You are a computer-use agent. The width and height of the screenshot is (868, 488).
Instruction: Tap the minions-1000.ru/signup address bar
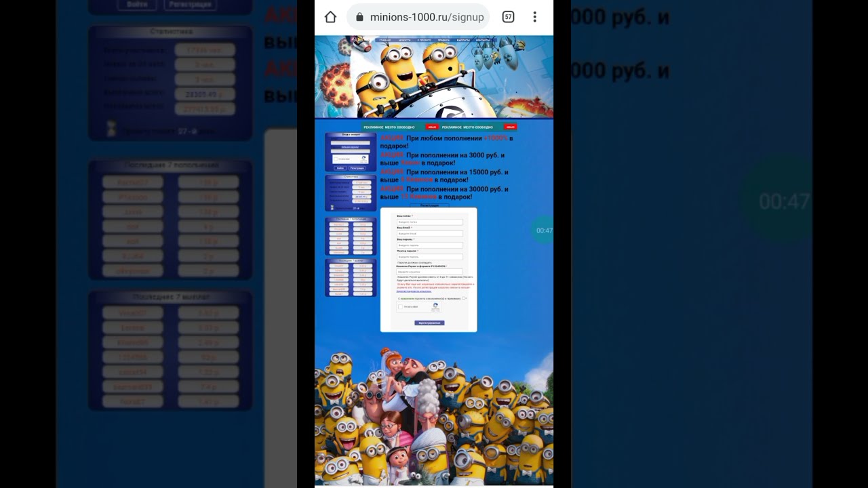[418, 17]
